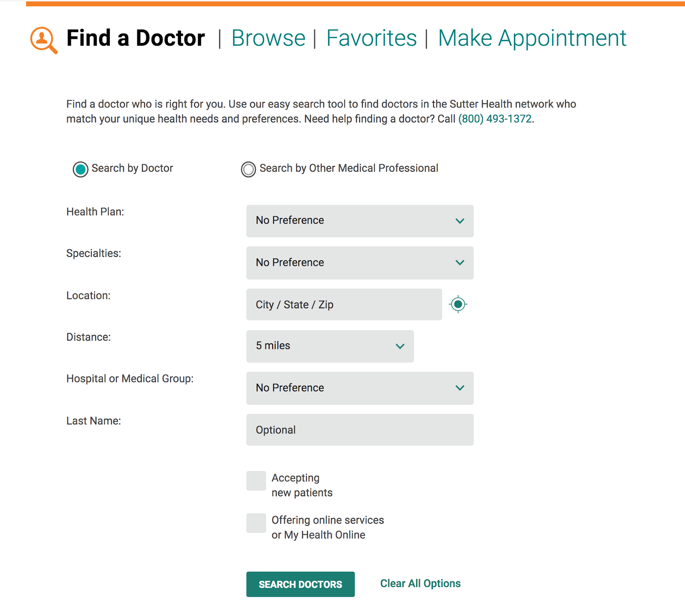
Task: Select Search by Doctor radio button
Action: 81,169
